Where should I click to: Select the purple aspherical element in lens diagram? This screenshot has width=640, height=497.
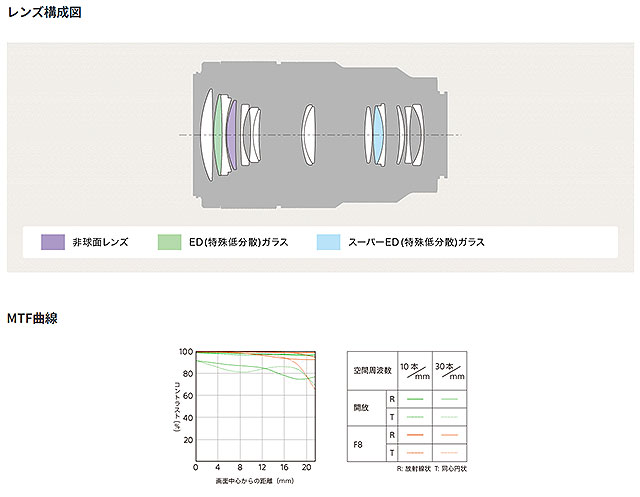click(232, 134)
